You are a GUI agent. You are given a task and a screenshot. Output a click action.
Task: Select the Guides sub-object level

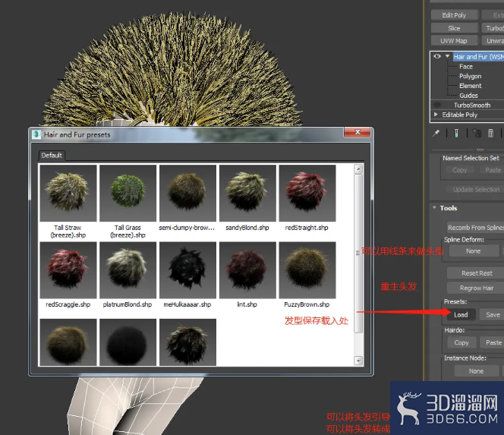click(468, 96)
